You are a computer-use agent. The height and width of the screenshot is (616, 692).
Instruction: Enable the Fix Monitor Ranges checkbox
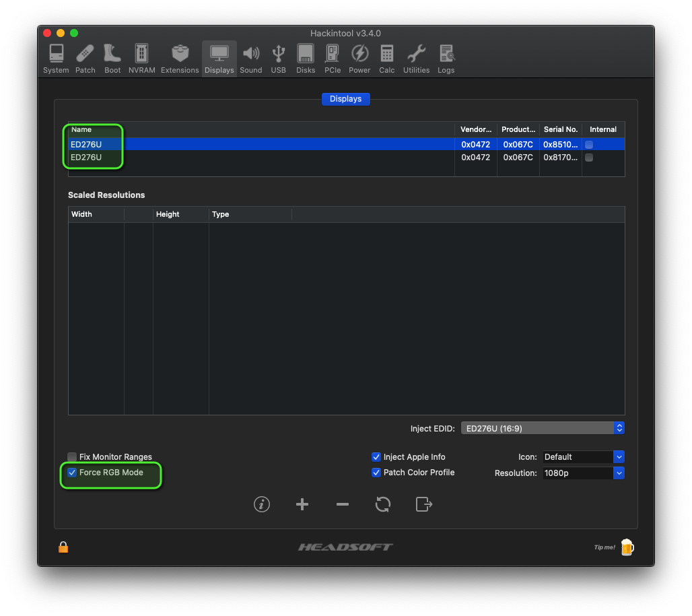(72, 457)
